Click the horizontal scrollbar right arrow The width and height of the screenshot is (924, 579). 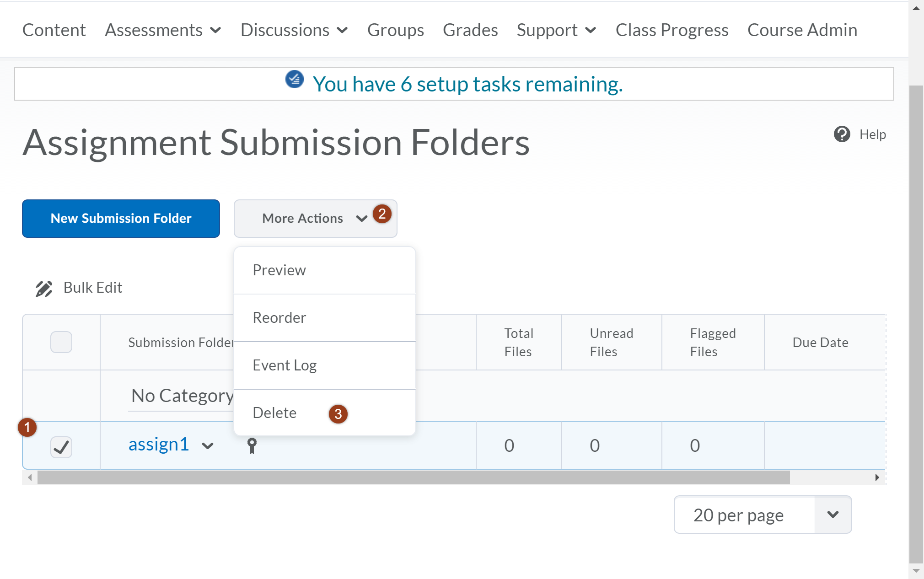877,477
